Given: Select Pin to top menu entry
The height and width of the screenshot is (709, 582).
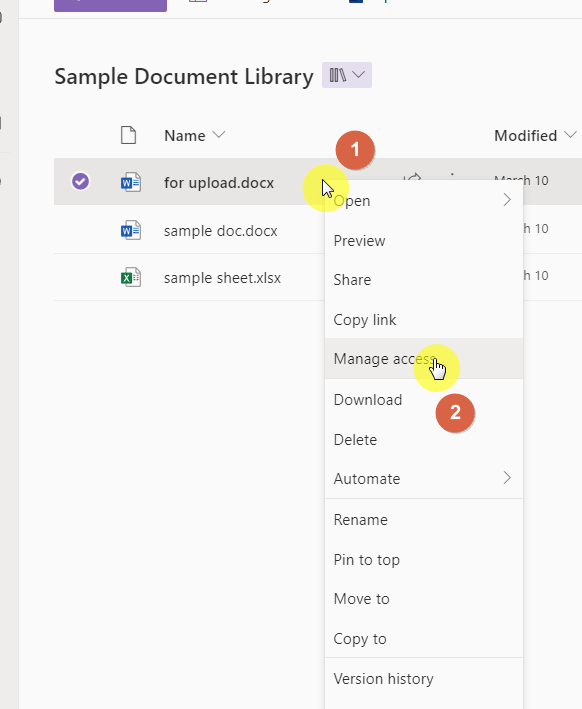Looking at the screenshot, I should pos(424,560).
